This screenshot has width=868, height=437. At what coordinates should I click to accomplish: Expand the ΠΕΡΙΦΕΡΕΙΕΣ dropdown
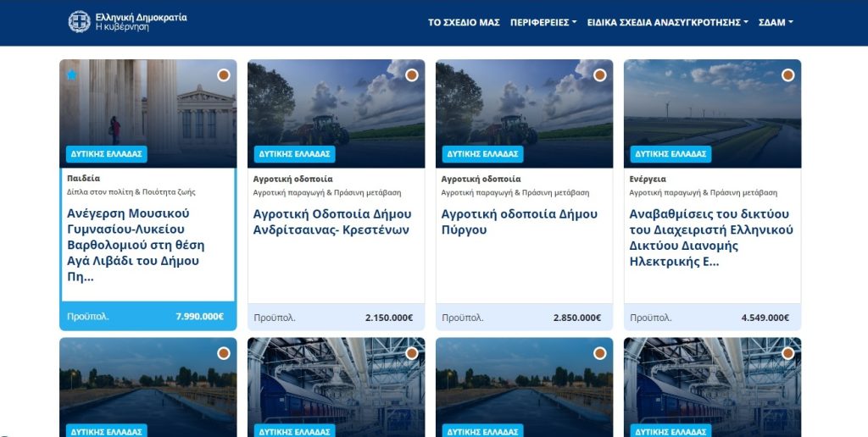[543, 23]
